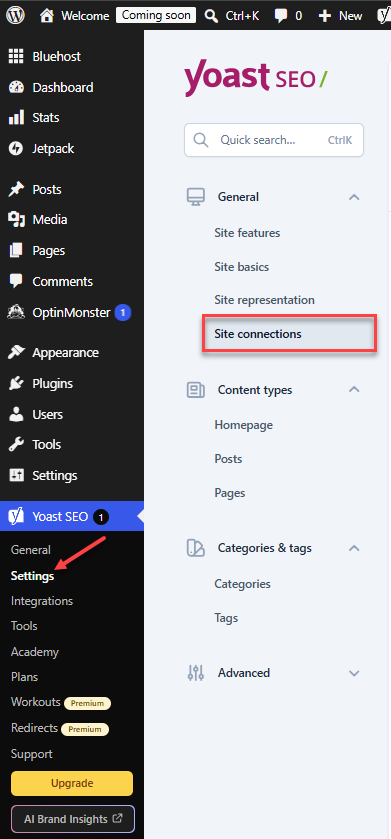Open Integrations in Yoast submenu
This screenshot has width=391, height=839.
[x=42, y=601]
